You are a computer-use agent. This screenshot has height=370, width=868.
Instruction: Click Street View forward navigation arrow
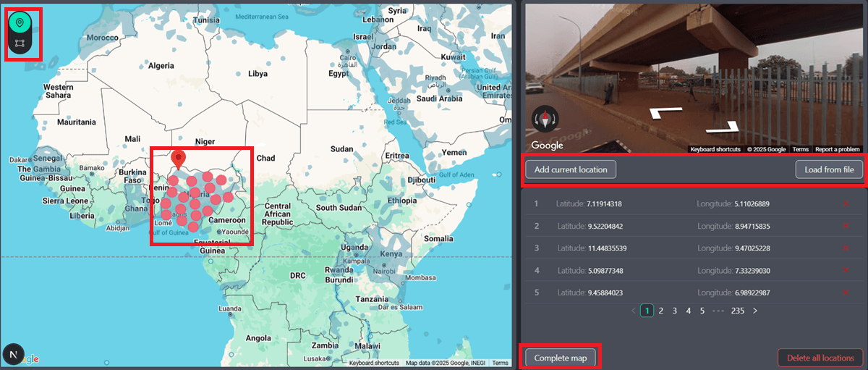(667, 112)
